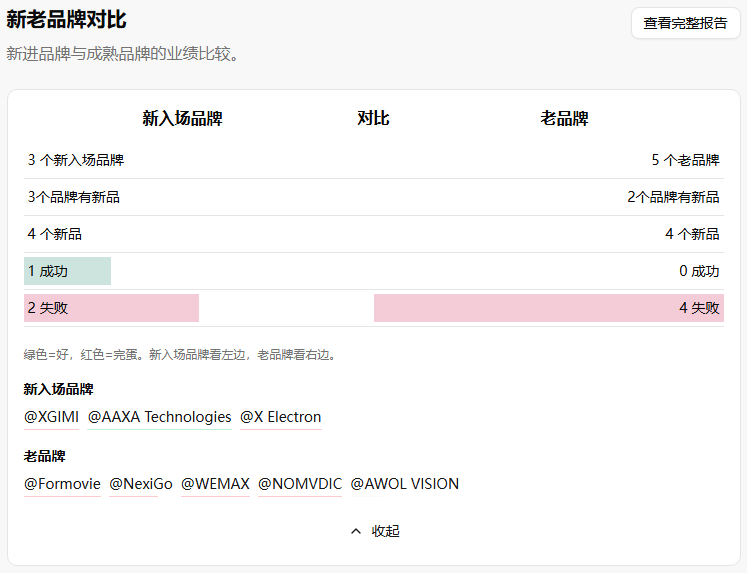Image resolution: width=747 pixels, height=573 pixels.
Task: Click the 3 个新入场品牌 row
Action: [x=76, y=160]
